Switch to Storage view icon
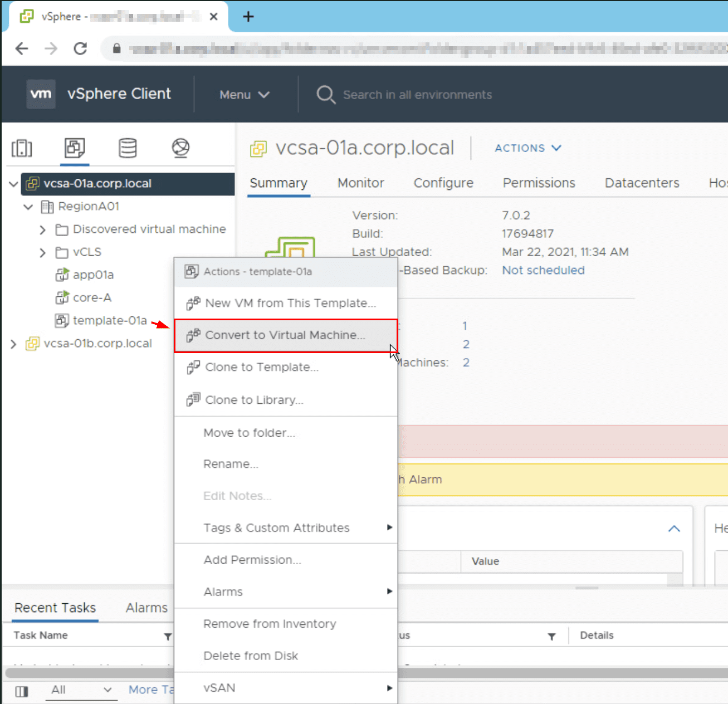This screenshot has width=728, height=704. [x=128, y=148]
